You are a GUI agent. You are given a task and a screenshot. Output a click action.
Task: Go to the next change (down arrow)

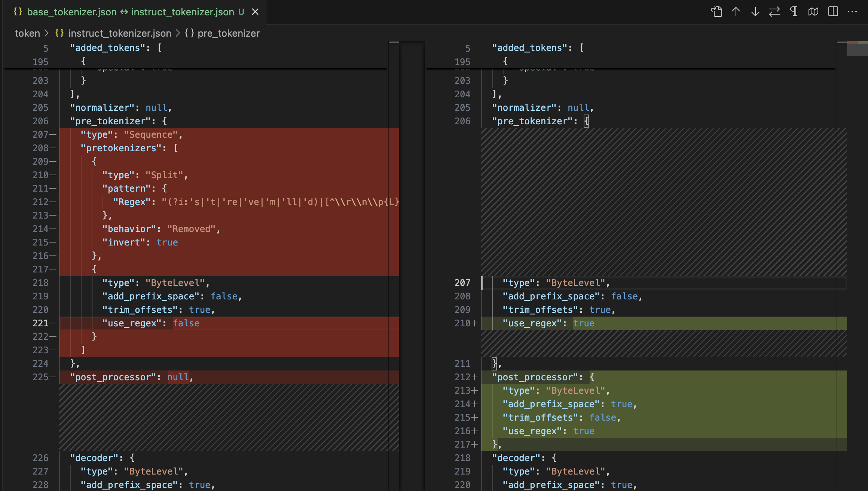click(x=755, y=12)
